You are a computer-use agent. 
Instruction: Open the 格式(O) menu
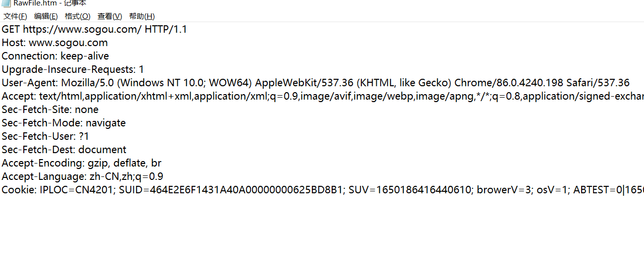tap(78, 16)
